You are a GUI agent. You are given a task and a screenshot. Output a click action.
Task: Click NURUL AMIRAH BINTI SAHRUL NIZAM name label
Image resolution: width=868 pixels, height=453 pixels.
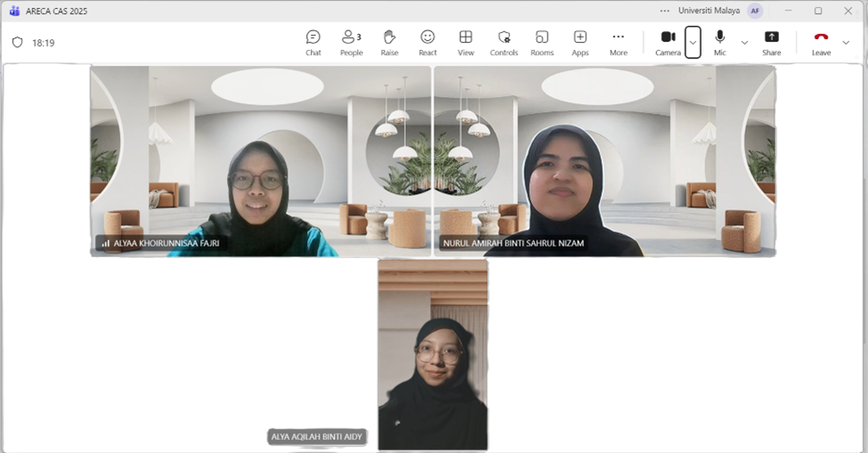pos(513,243)
